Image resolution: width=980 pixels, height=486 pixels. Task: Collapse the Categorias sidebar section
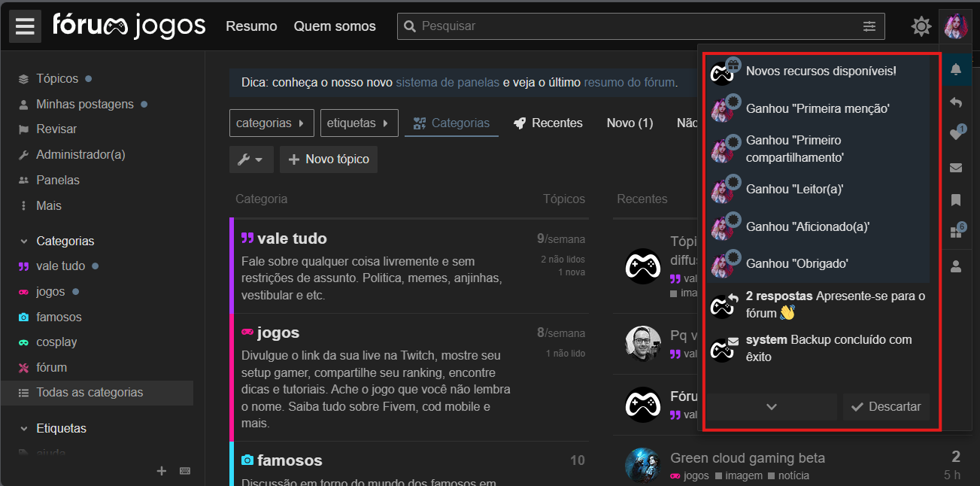pos(24,241)
